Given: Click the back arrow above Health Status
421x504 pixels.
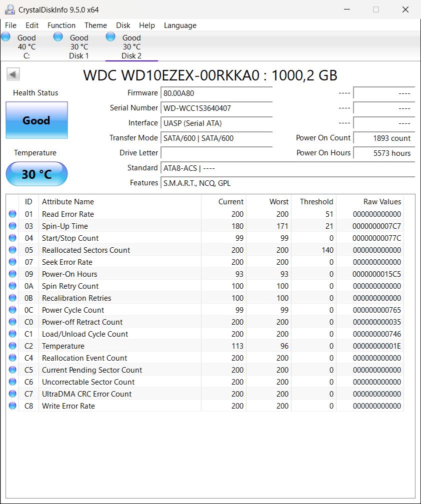Looking at the screenshot, I should click(13, 74).
